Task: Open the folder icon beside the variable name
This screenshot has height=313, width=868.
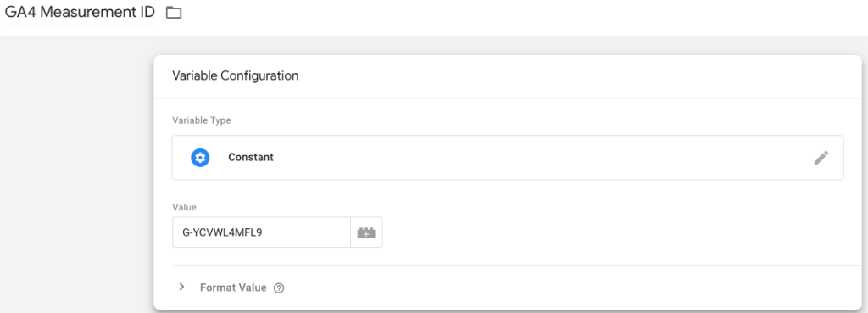Action: 174,12
